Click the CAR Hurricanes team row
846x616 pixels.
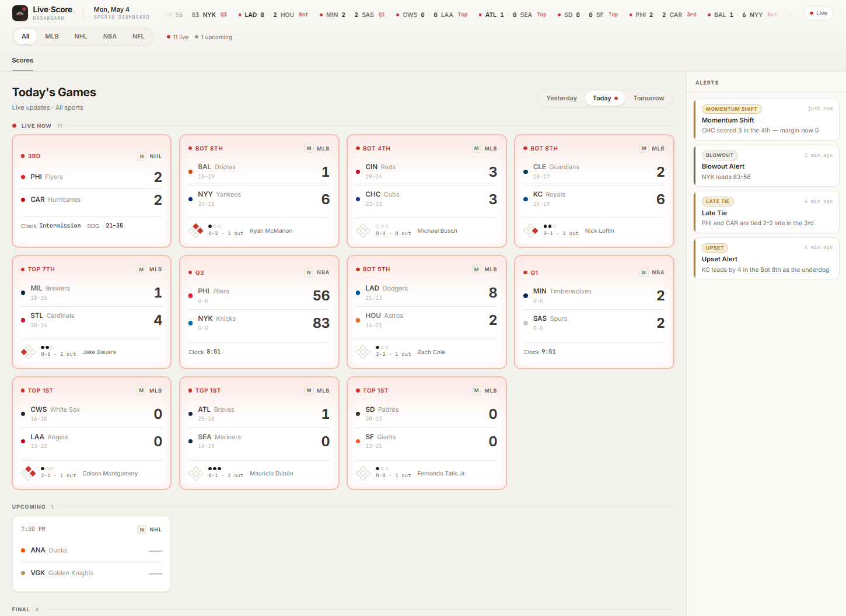[x=92, y=199]
